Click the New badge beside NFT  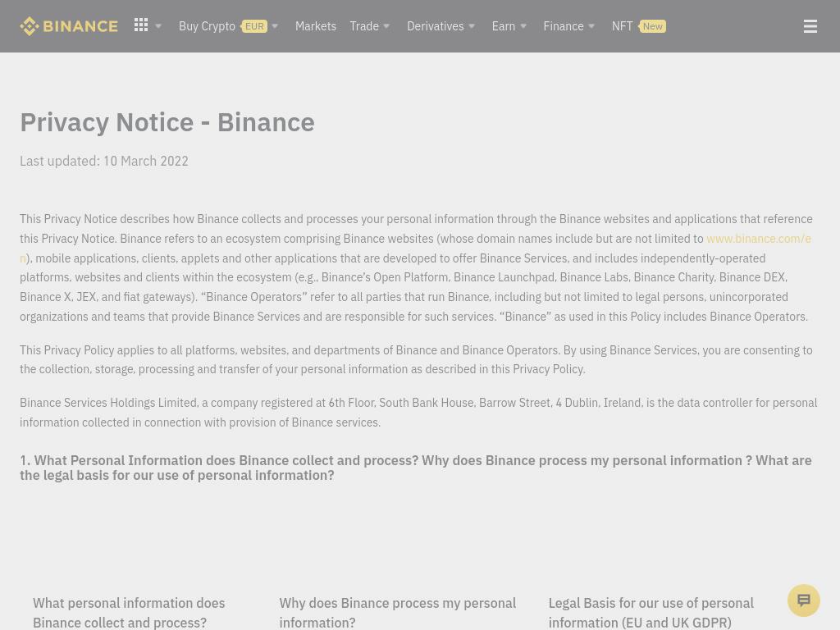(652, 26)
